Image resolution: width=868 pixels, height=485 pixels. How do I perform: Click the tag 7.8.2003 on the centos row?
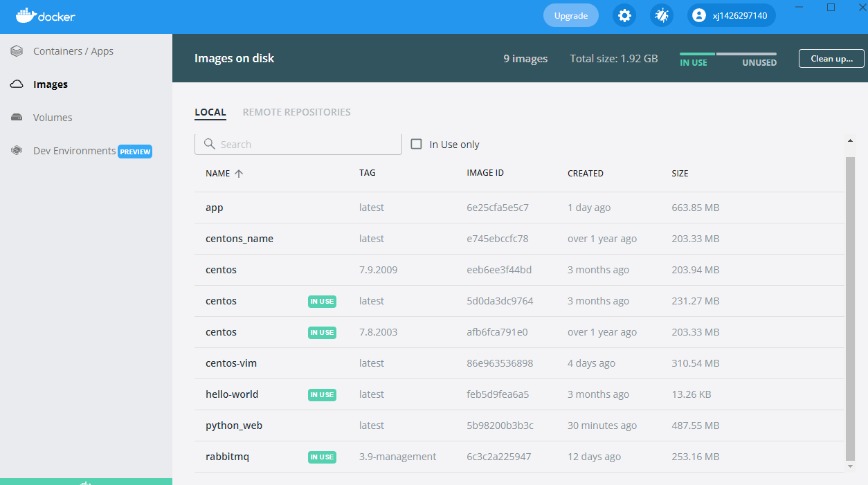pos(378,332)
